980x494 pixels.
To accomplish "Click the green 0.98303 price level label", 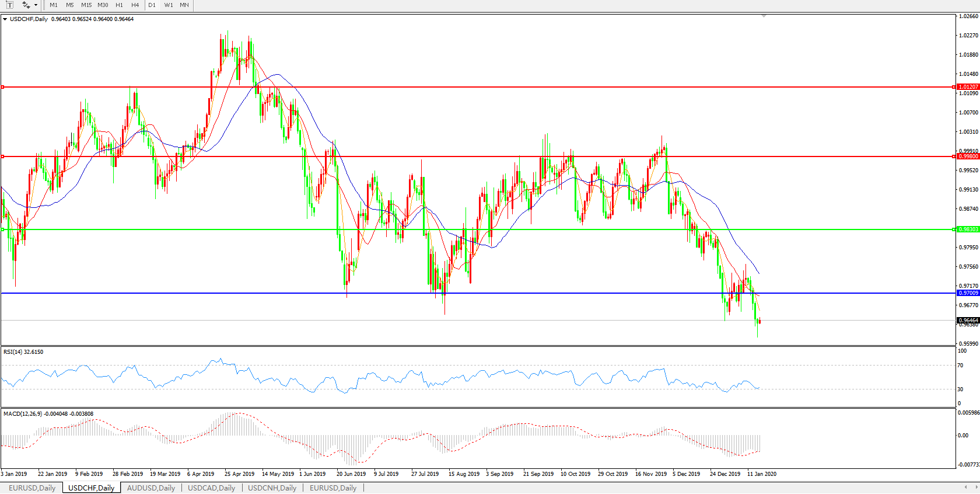I will tap(968, 229).
